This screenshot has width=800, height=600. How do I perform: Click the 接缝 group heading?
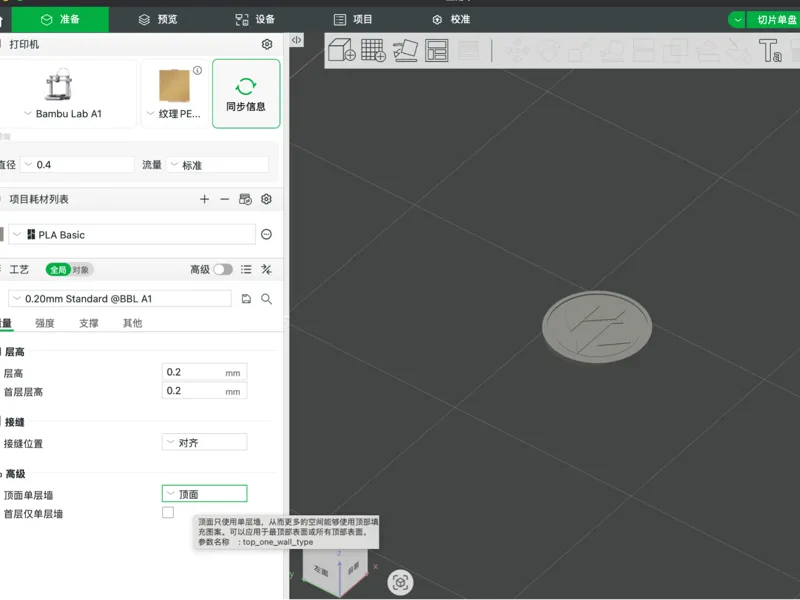[14, 422]
